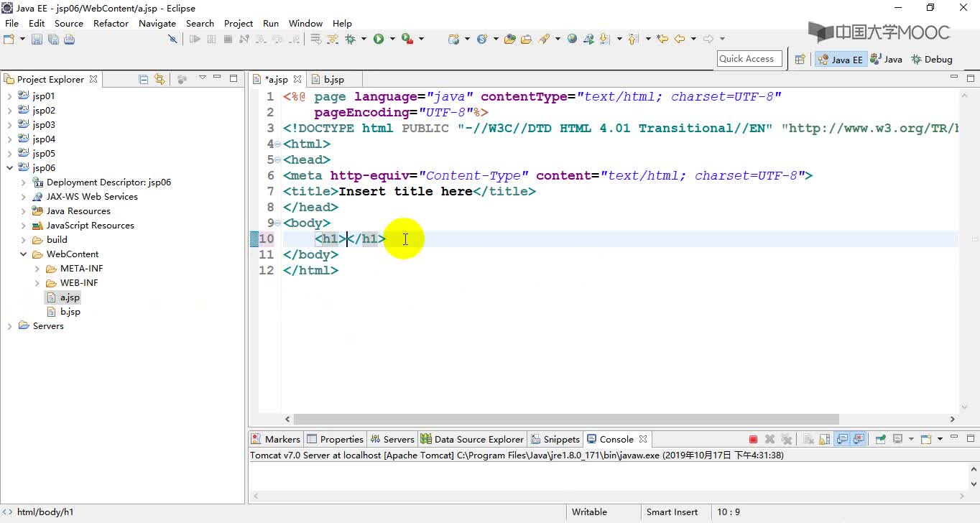
Task: Expand the Servers node
Action: [9, 326]
